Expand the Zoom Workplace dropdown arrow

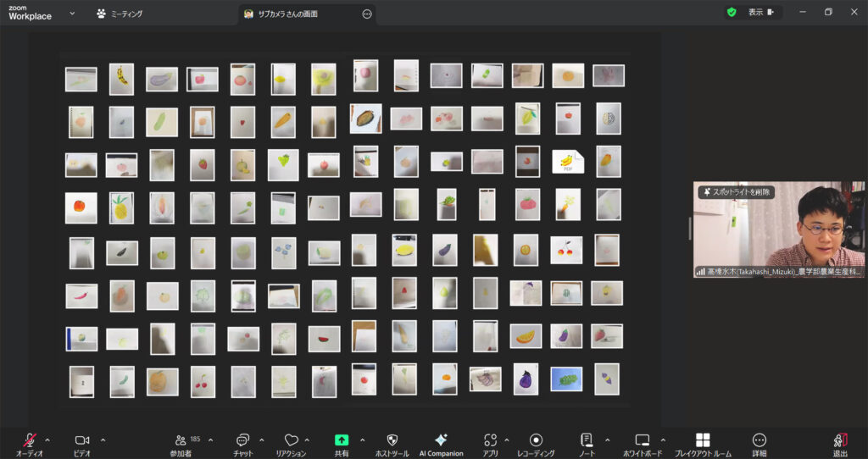[72, 14]
